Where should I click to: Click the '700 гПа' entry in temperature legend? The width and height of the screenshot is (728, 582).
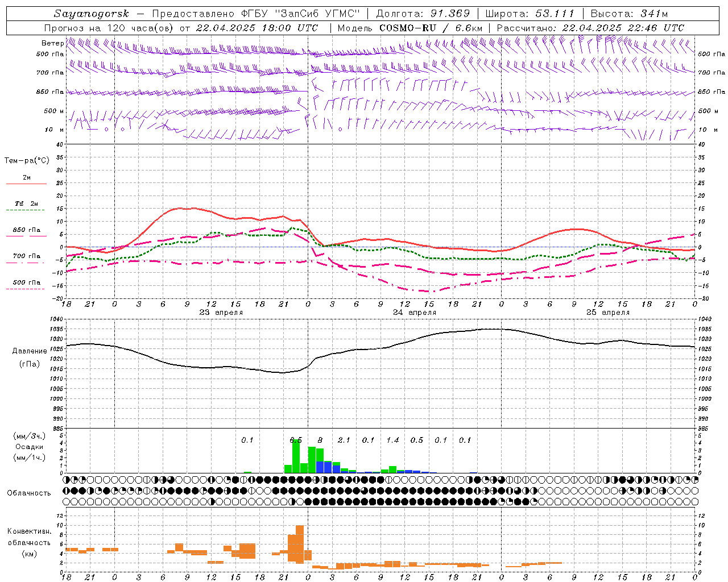(27, 256)
